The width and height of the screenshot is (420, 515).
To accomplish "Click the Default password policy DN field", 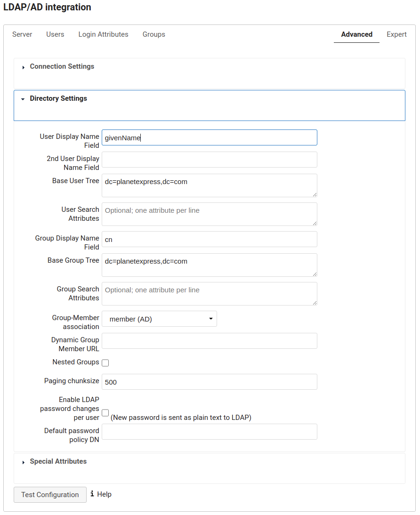I will (x=209, y=432).
